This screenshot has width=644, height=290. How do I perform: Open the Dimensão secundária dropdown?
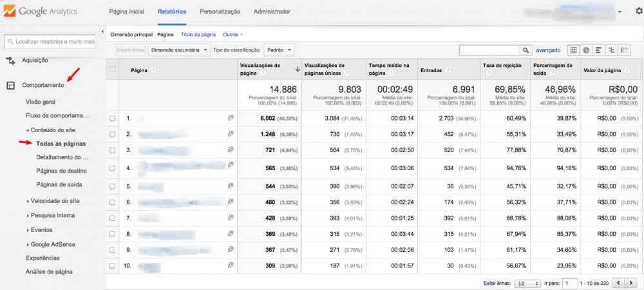(x=179, y=50)
